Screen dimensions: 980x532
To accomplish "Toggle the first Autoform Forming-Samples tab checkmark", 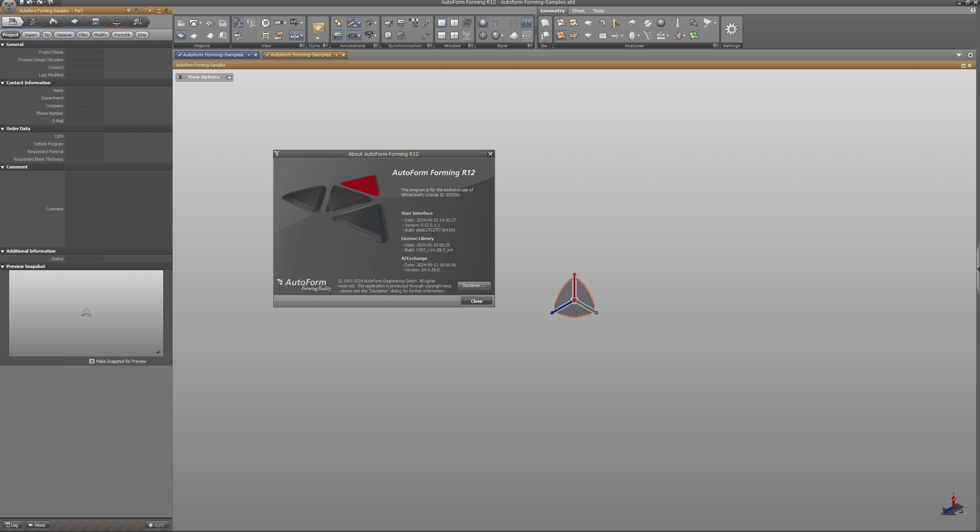I will (180, 55).
